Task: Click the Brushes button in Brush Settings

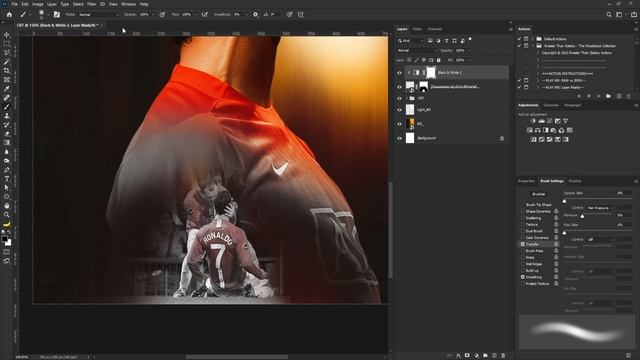Action: [539, 194]
